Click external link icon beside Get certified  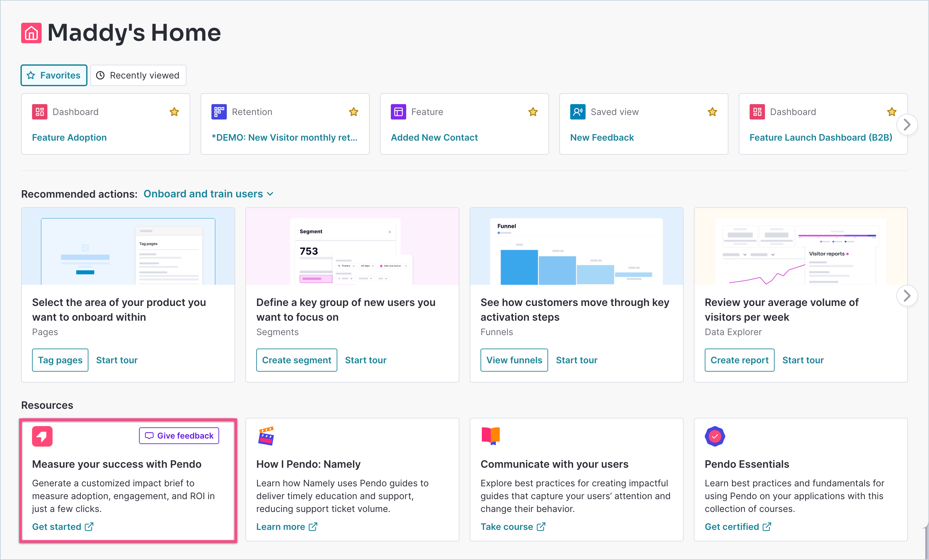point(767,527)
